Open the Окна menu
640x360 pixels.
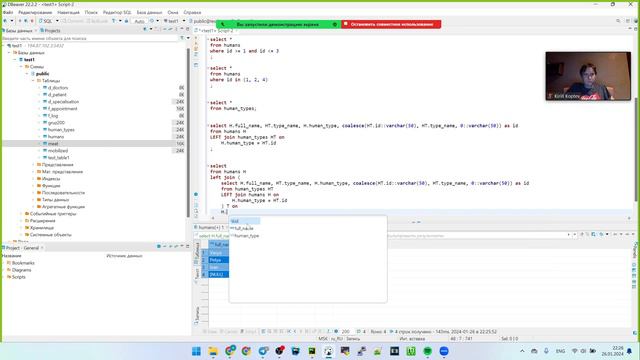[x=173, y=13]
